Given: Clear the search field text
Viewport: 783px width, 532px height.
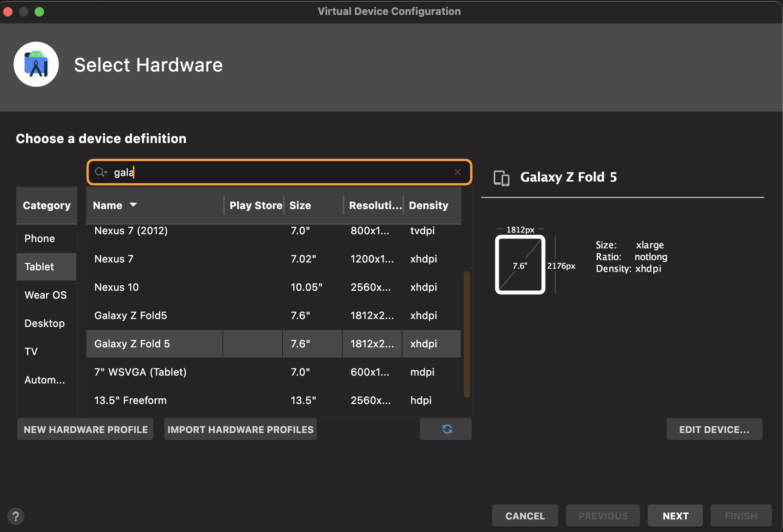Looking at the screenshot, I should pyautogui.click(x=457, y=172).
